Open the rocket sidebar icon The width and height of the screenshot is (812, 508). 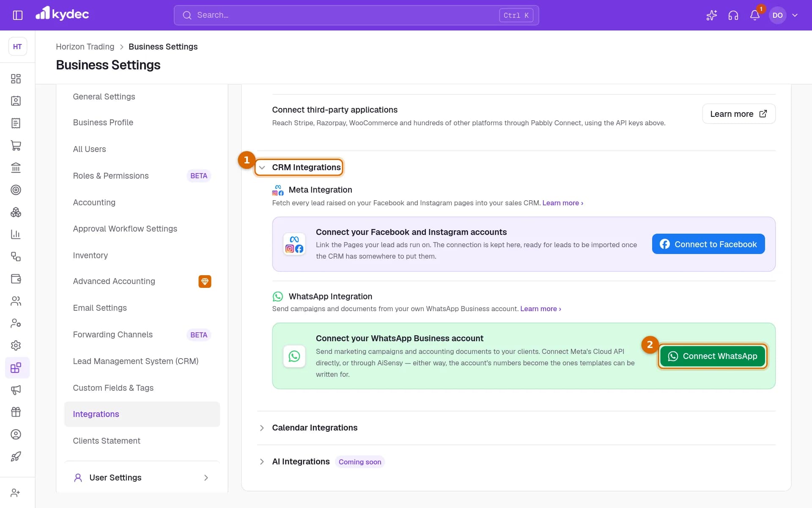point(16,456)
